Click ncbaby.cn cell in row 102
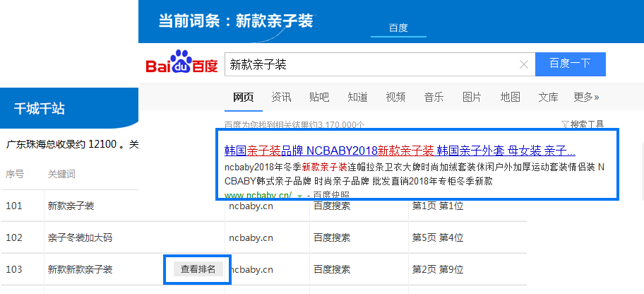The width and height of the screenshot is (644, 294). coord(251,237)
